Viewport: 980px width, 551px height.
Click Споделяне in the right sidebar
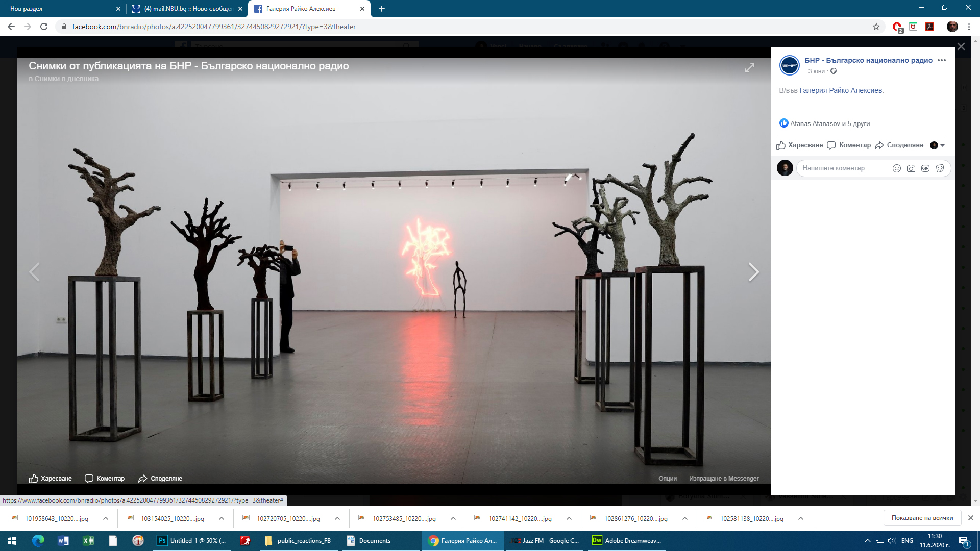[x=899, y=145]
